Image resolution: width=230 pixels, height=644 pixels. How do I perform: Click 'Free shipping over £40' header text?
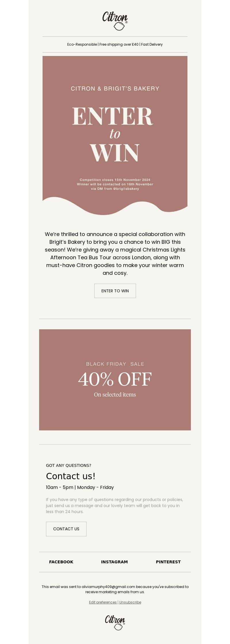tap(119, 45)
